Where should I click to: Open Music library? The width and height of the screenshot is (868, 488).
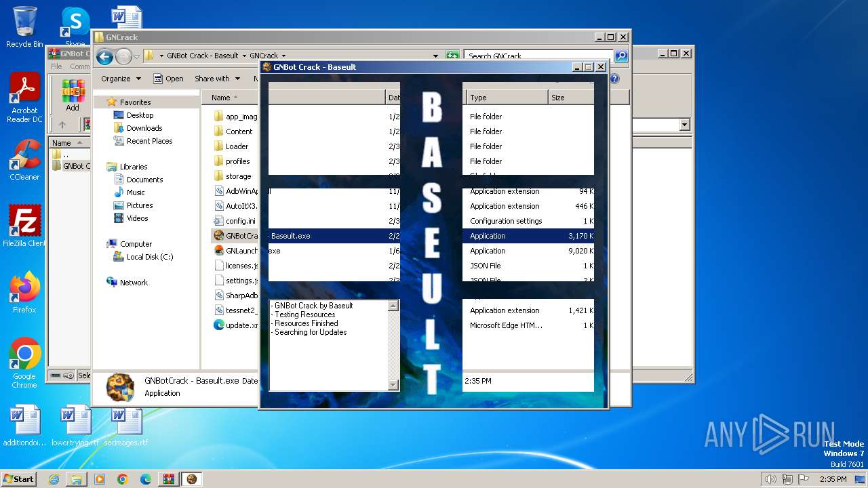(x=136, y=192)
